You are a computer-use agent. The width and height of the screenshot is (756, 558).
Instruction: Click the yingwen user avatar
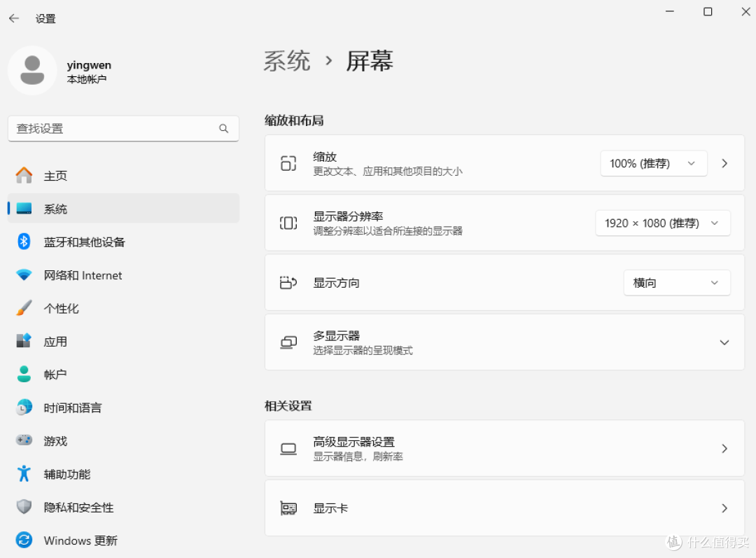(x=32, y=71)
